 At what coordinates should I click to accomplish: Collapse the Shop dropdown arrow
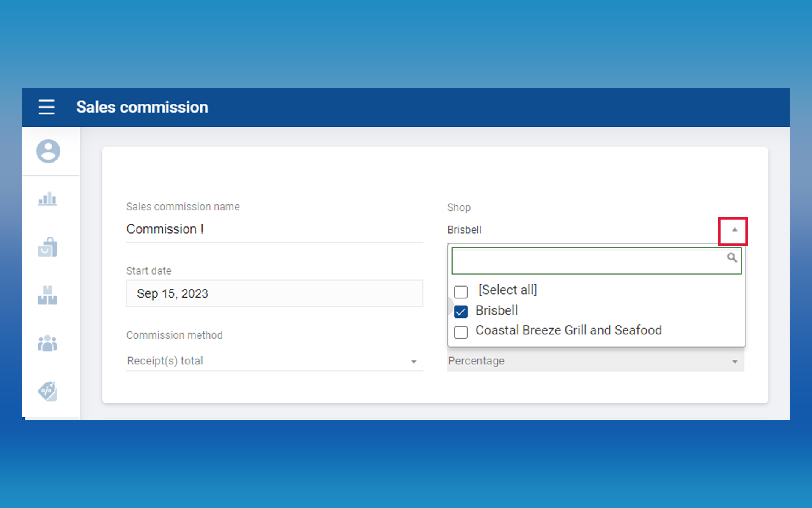(x=735, y=230)
